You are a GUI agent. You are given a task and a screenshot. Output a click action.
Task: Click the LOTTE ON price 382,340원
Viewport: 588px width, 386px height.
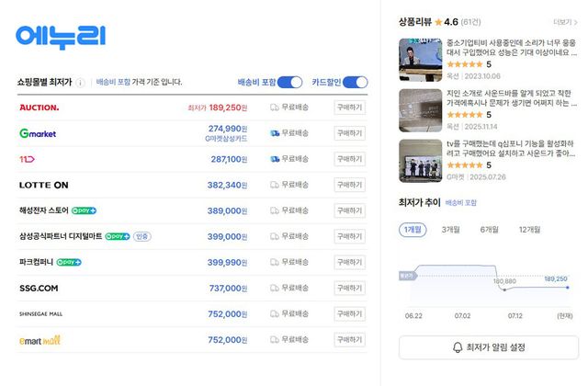pos(227,185)
